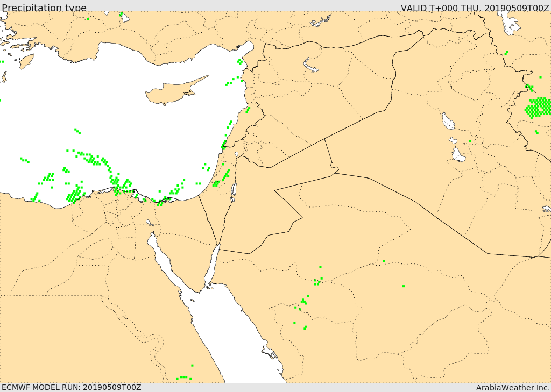
Task: Select the "VALID T+000 THU. 20190509T00Z" label
Action: coord(475,8)
